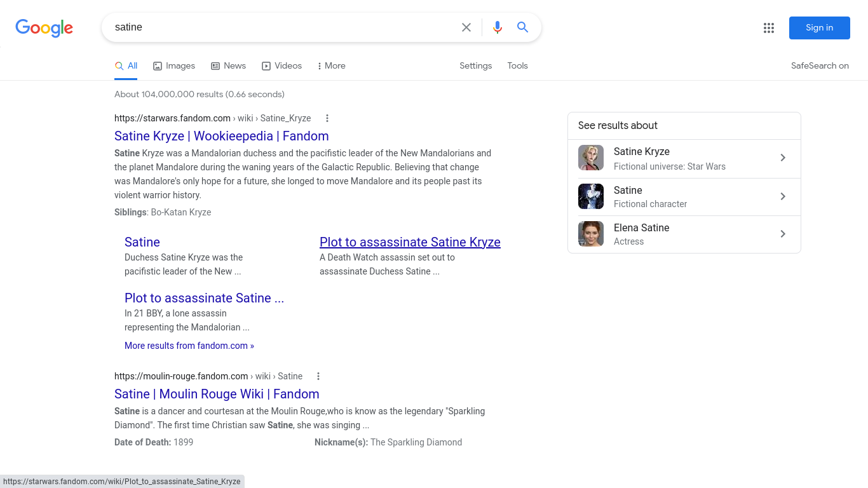Select Satine Kryze name in side panel
The width and height of the screenshot is (868, 488).
[642, 152]
